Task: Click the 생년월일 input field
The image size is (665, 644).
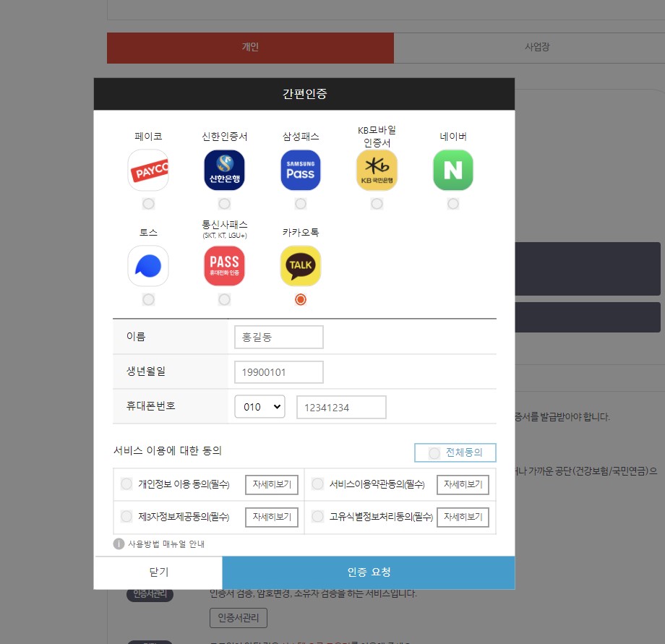Action: 278,372
